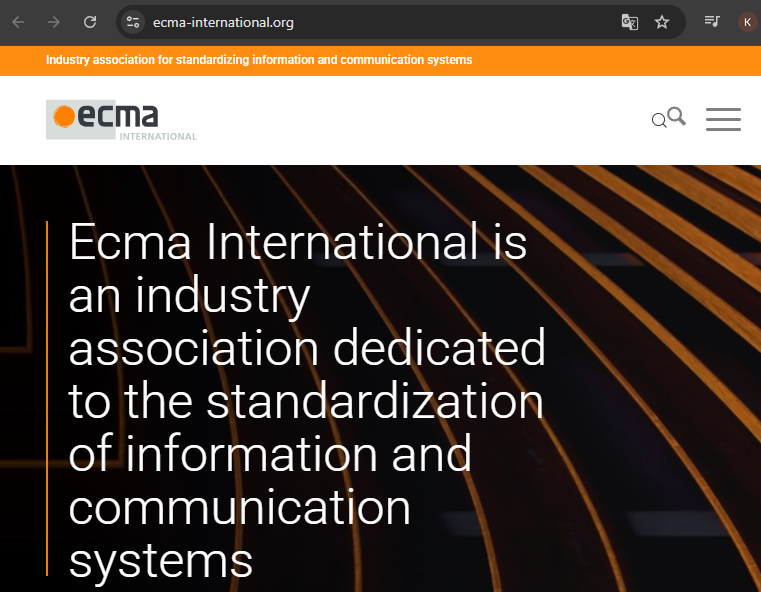This screenshot has height=592, width=761.
Task: Open the Ecma International logo homepage
Action: coord(121,120)
